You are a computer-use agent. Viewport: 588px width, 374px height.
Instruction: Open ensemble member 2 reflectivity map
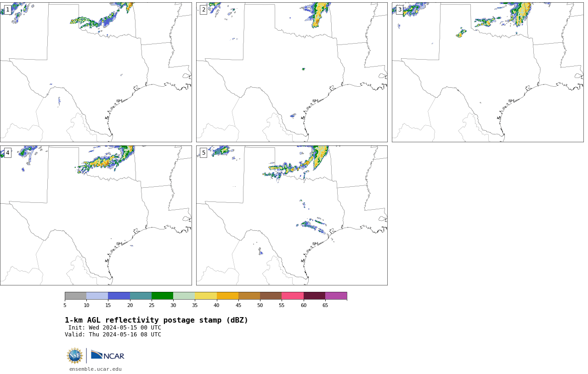(x=292, y=72)
